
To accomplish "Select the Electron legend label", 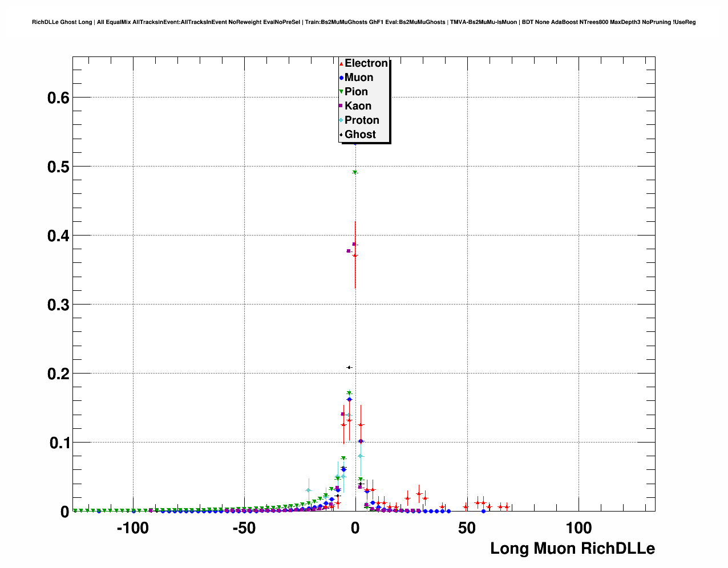I will [x=366, y=63].
